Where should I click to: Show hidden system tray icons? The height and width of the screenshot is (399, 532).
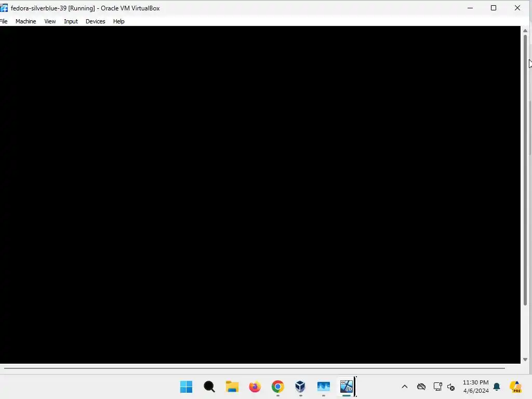click(x=404, y=387)
